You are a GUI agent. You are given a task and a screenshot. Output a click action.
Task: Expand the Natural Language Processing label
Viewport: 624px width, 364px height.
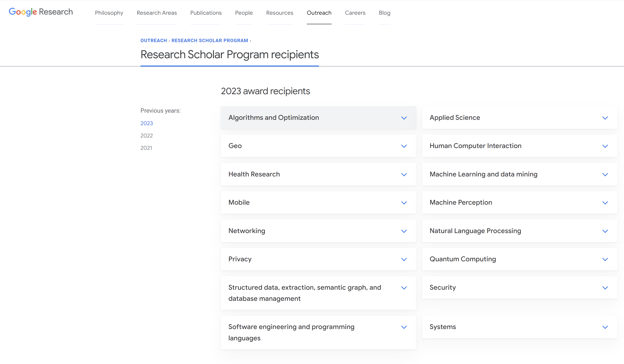[475, 231]
